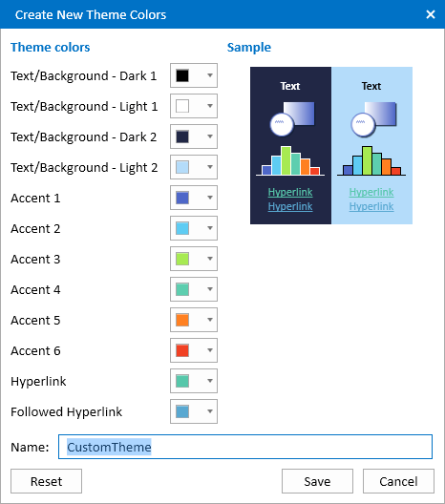The image size is (445, 504).
Task: Open the Hyperlink color dropdown arrow
Action: [210, 381]
